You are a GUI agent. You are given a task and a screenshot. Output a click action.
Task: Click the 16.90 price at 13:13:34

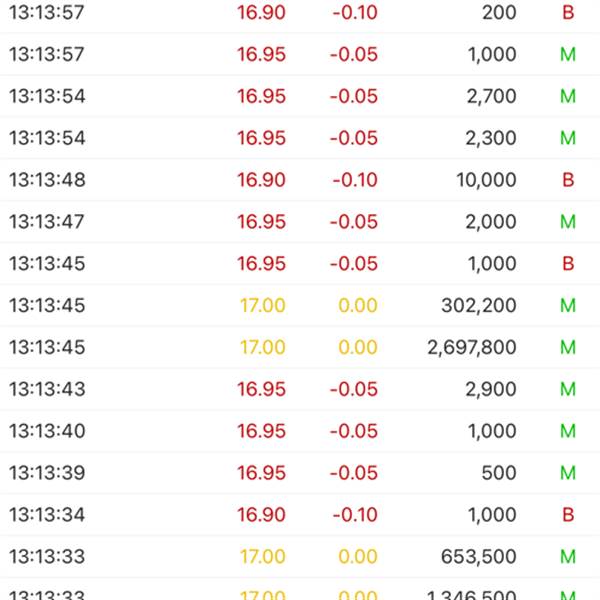(262, 515)
